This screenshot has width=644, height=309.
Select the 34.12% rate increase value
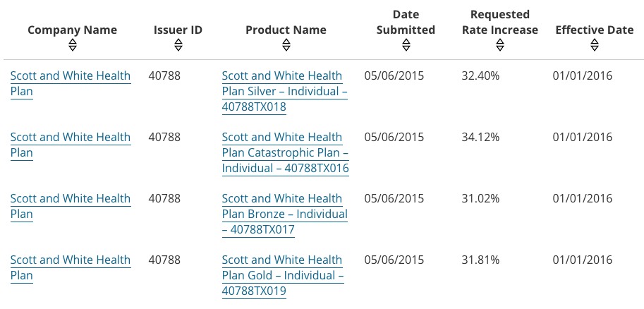pyautogui.click(x=480, y=137)
